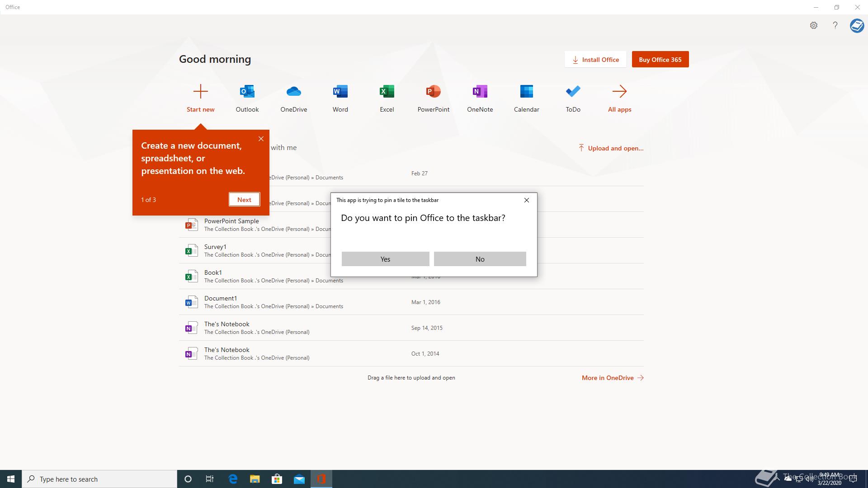Click the Survey1 Excel file icon
This screenshot has height=488, width=868.
[191, 250]
